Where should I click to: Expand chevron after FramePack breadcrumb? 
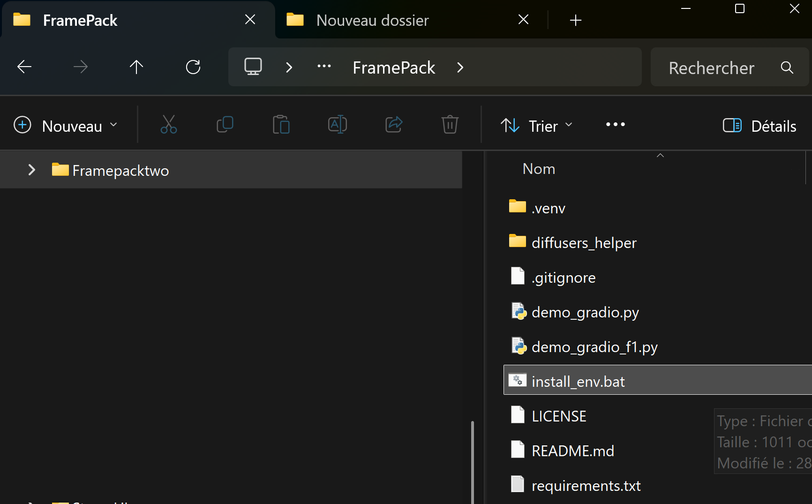coord(460,68)
